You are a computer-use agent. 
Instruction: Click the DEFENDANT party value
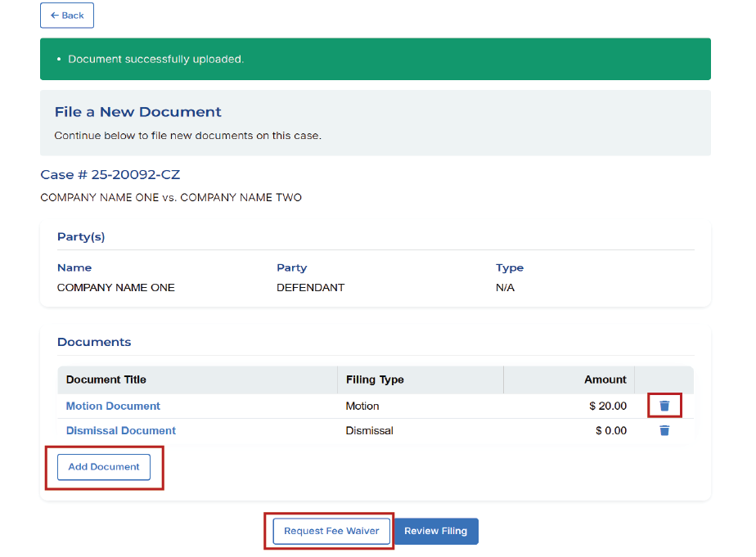310,288
